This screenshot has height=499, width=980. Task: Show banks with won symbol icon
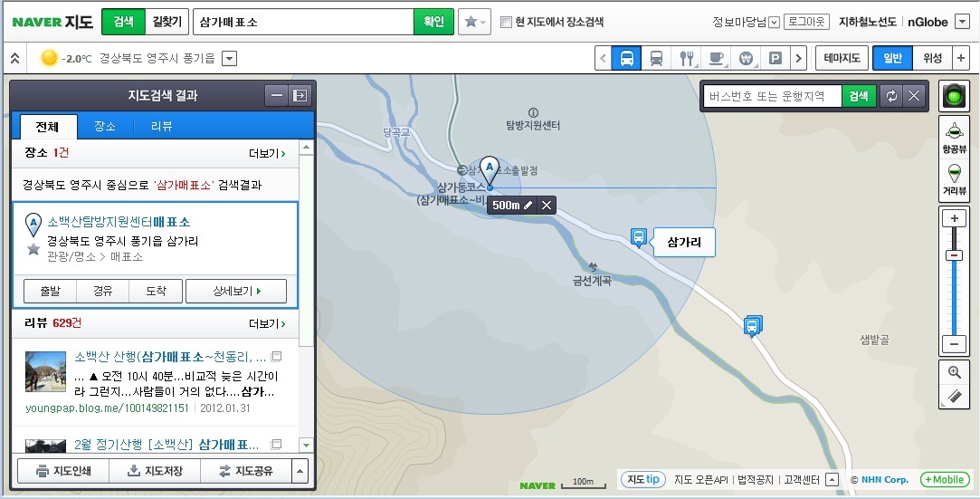coord(745,58)
